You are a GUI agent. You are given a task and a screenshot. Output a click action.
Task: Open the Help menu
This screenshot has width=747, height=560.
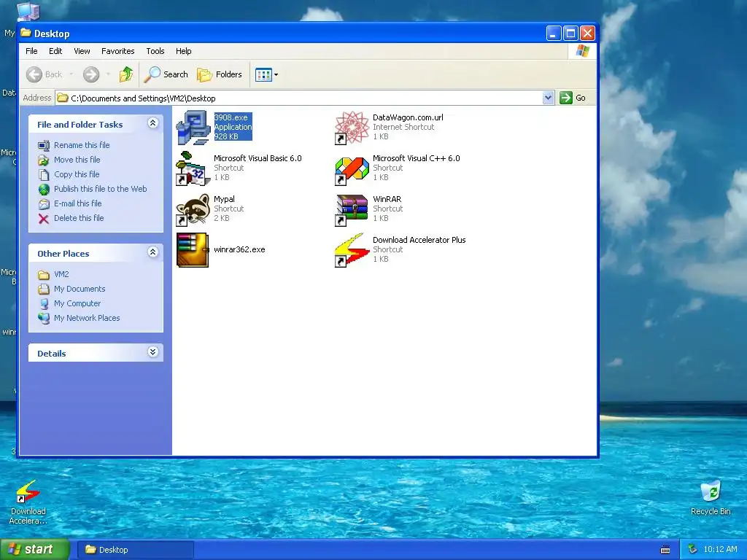183,51
